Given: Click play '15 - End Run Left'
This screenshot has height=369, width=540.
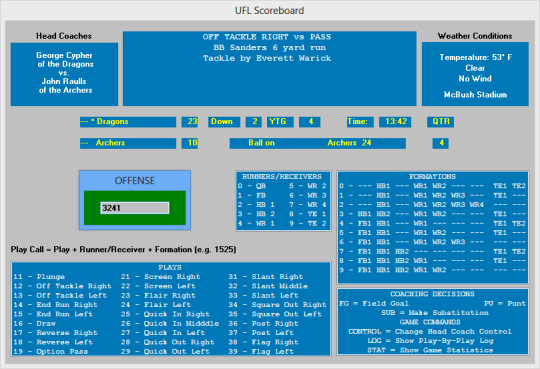Looking at the screenshot, I should click(x=53, y=314).
